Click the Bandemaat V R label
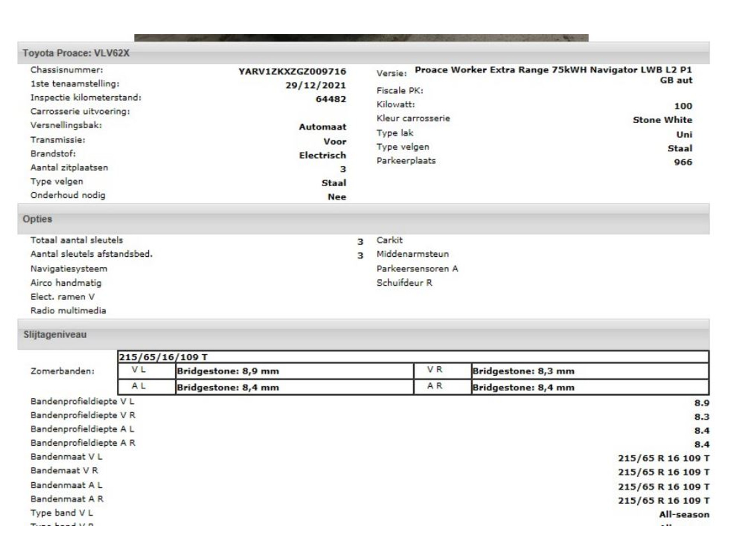The width and height of the screenshot is (747, 560). pyautogui.click(x=64, y=471)
